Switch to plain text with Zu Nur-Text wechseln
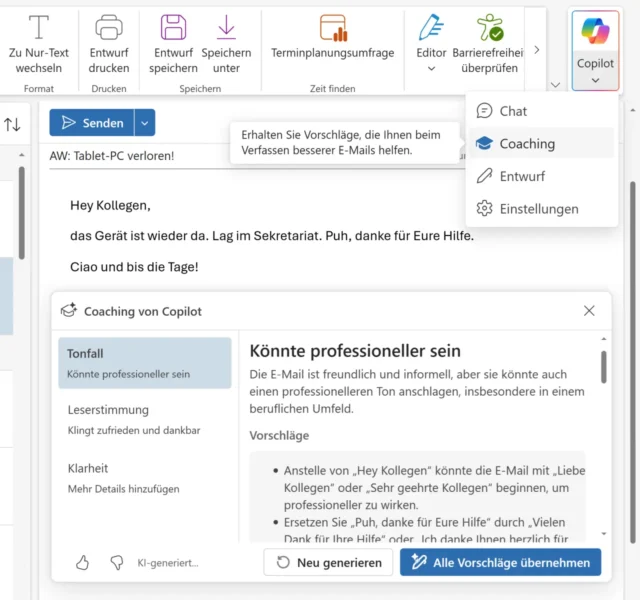The width and height of the screenshot is (640, 600). pos(39,44)
